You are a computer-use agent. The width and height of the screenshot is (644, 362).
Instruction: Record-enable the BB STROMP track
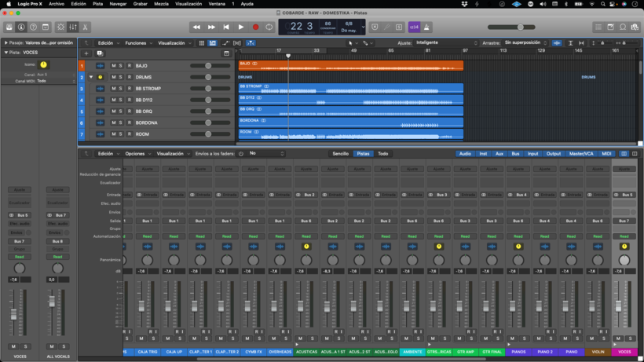[130, 88]
